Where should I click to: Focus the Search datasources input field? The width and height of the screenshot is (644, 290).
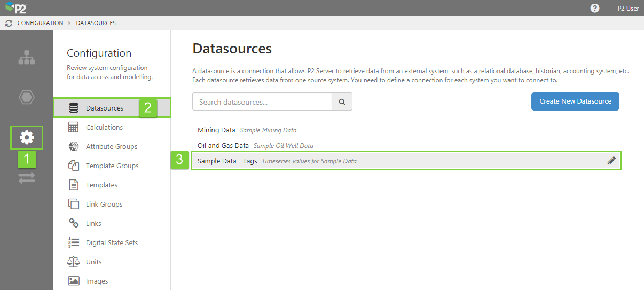262,101
